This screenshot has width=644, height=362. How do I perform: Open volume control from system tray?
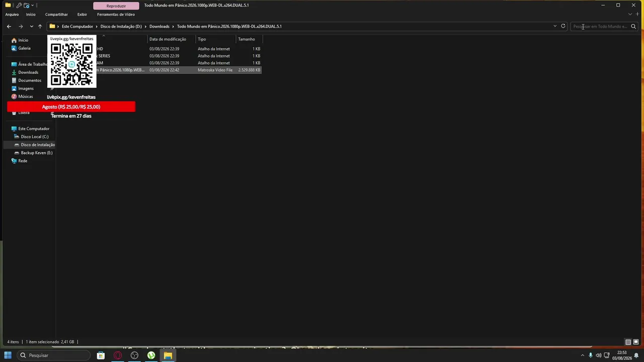coord(599,355)
